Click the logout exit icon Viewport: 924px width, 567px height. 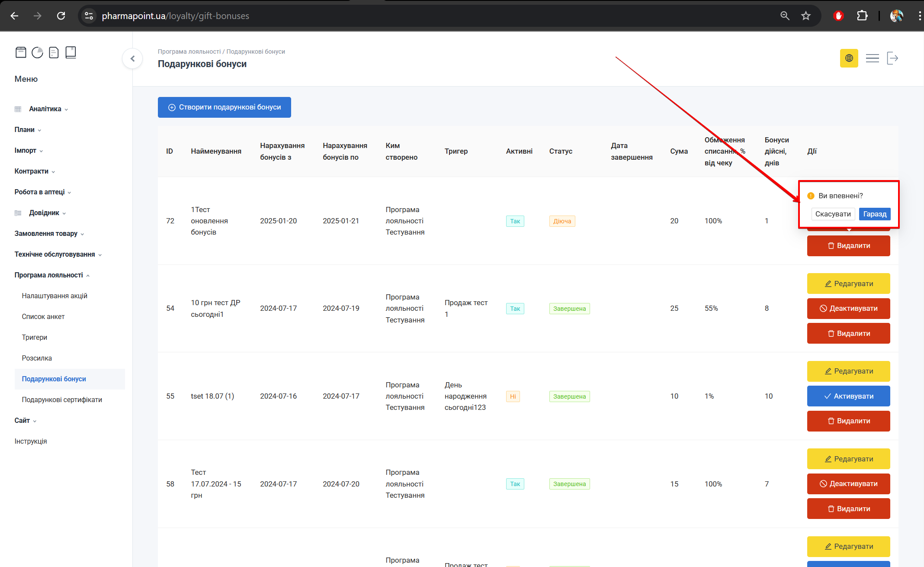coord(892,58)
